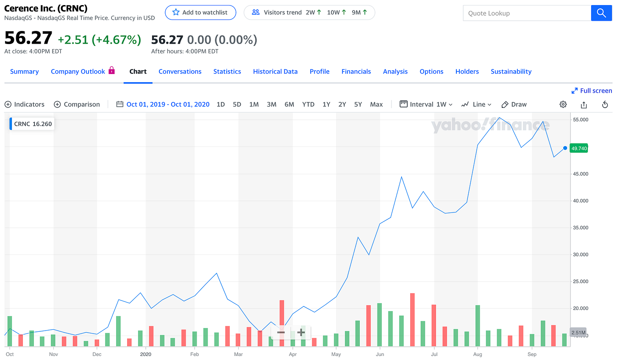
Task: Click the pink lock icon beside Company Outlook
Action: point(112,70)
